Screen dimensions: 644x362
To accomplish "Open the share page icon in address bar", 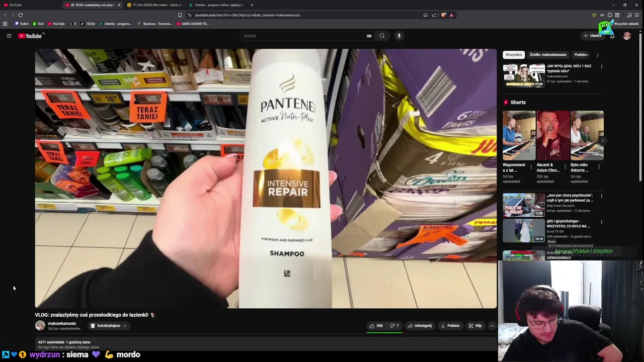I will 434,15.
